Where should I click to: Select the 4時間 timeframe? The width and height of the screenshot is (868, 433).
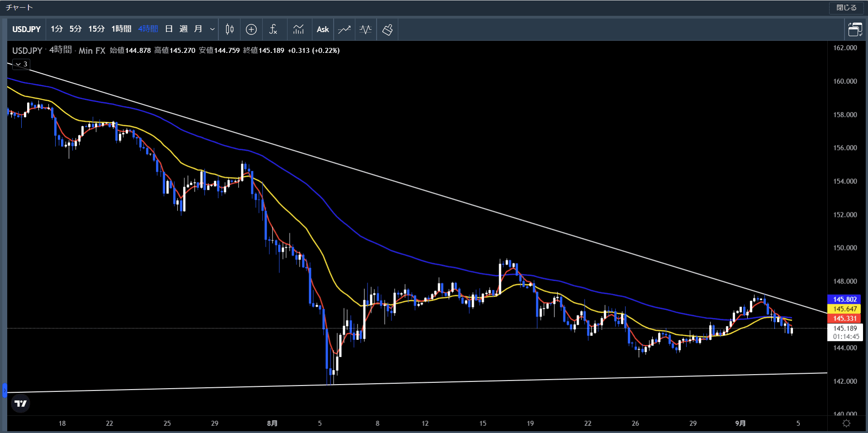tap(148, 29)
